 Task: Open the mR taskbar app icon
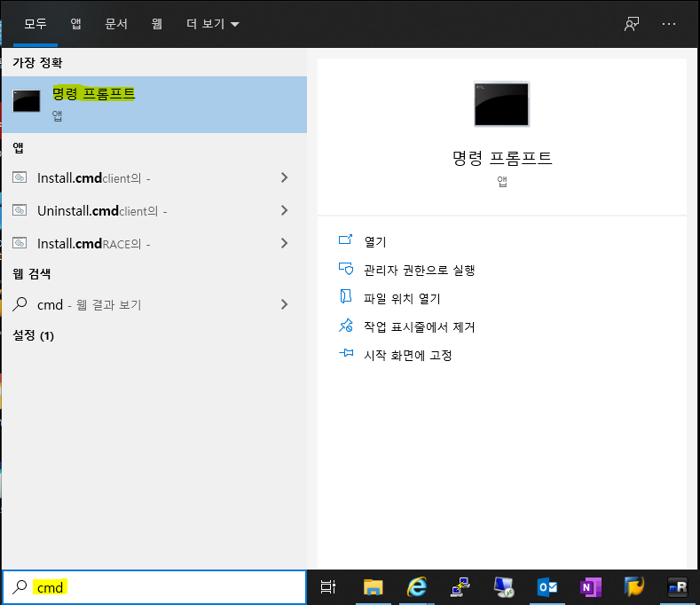click(x=678, y=587)
